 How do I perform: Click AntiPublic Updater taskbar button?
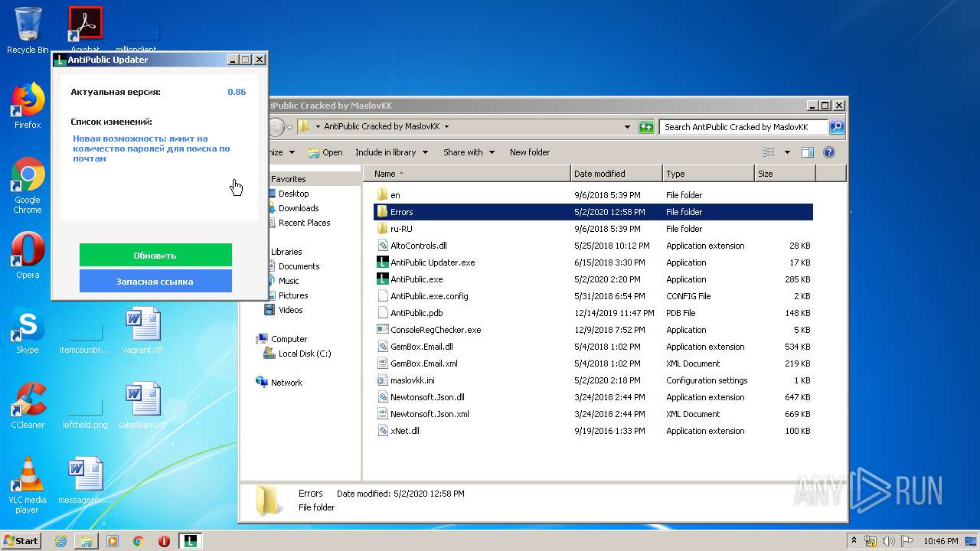(x=191, y=541)
